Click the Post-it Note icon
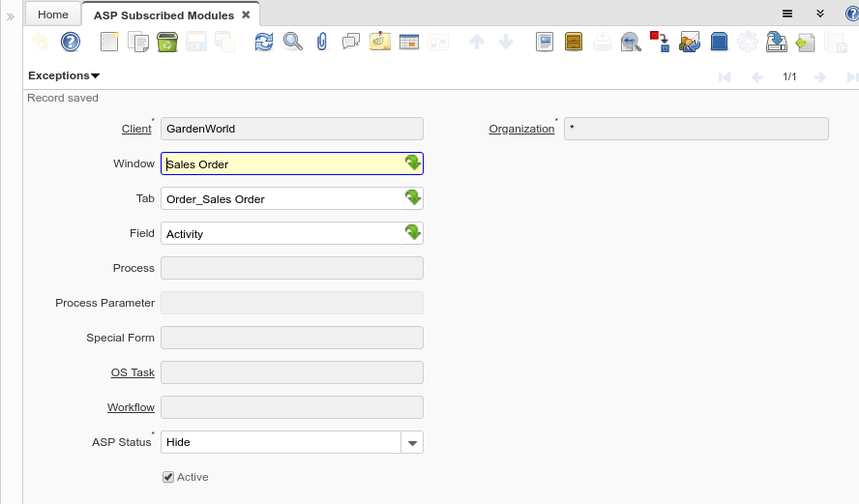Viewport: 859px width, 504px height. [x=379, y=42]
